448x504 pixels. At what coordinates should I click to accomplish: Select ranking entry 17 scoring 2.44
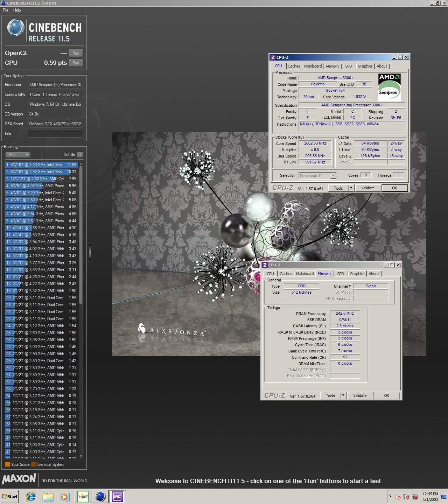point(42,277)
